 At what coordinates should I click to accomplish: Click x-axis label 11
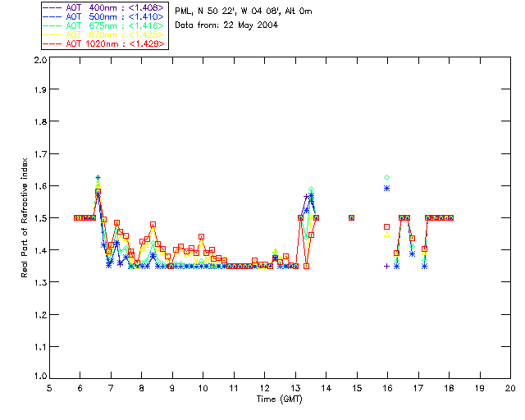click(234, 388)
